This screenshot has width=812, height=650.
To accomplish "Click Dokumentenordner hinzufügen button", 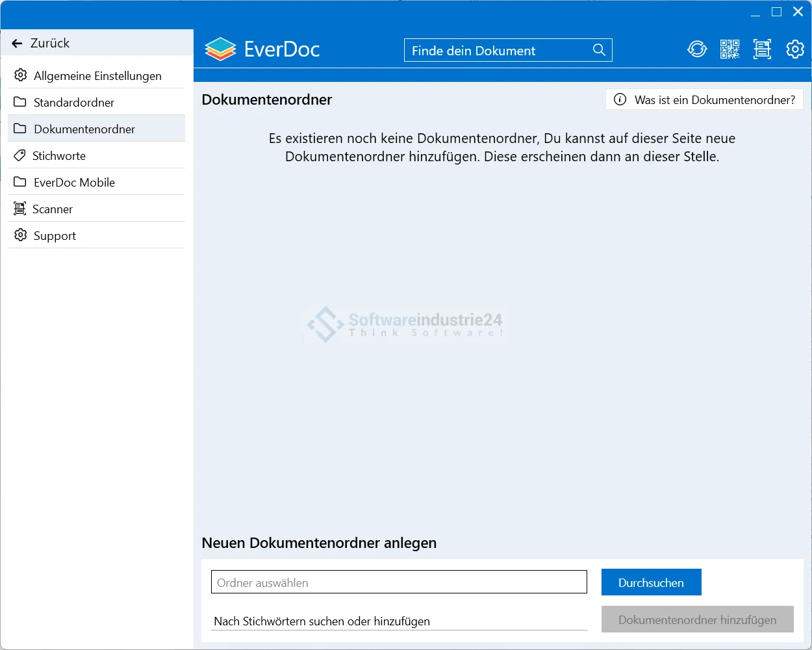I will (x=697, y=620).
